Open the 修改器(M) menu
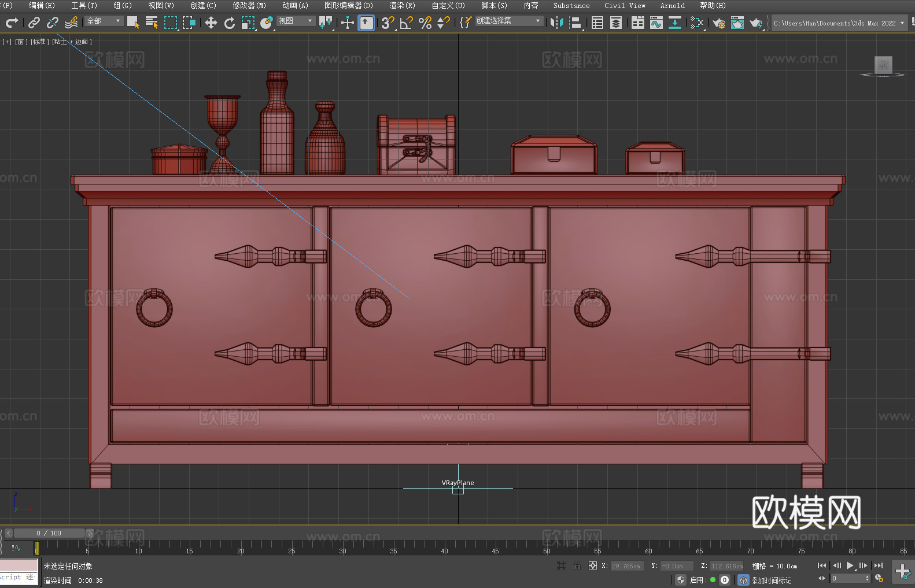Image resolution: width=915 pixels, height=588 pixels. click(249, 5)
